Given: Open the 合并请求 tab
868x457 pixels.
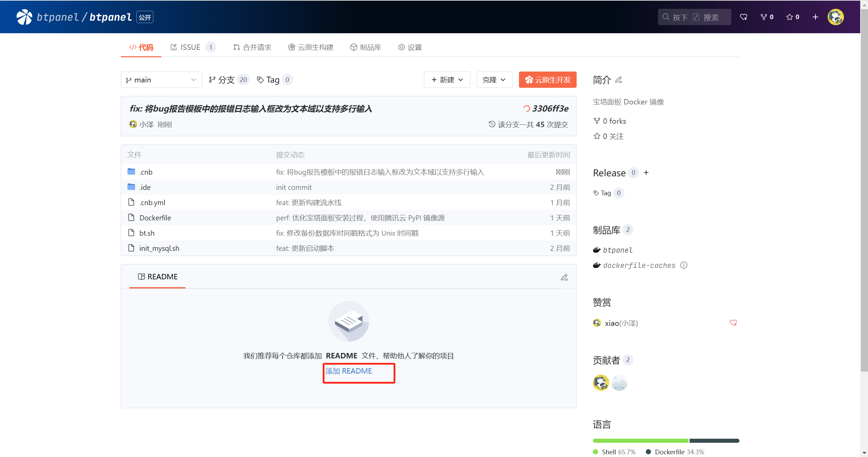Looking at the screenshot, I should pyautogui.click(x=252, y=47).
